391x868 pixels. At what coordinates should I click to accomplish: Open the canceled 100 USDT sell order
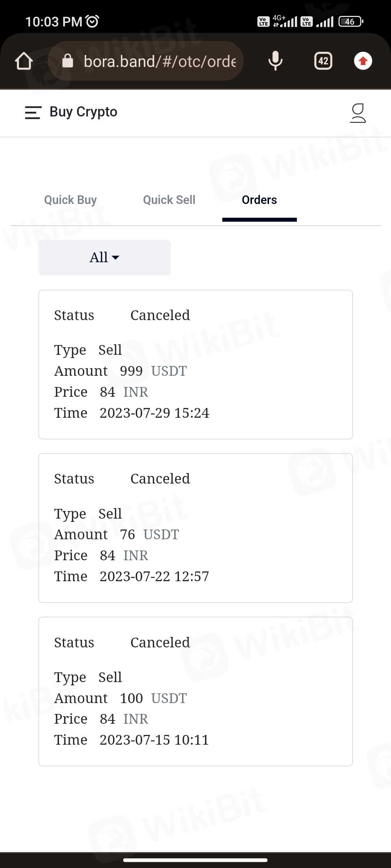195,692
